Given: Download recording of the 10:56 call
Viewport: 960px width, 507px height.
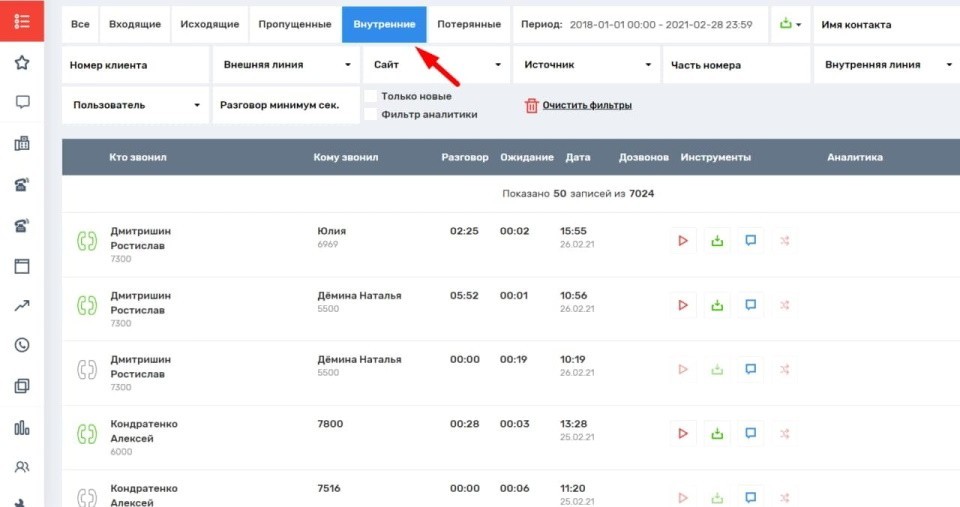Looking at the screenshot, I should coord(716,305).
